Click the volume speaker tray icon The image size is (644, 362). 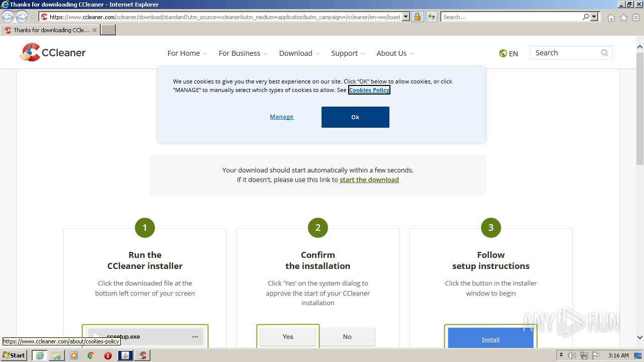coord(572,355)
